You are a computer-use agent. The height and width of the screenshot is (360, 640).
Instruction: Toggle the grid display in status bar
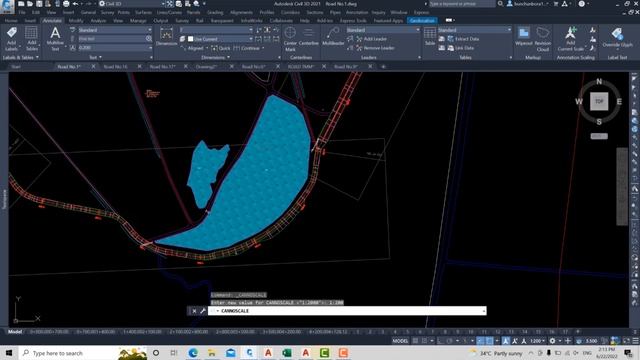click(x=416, y=341)
